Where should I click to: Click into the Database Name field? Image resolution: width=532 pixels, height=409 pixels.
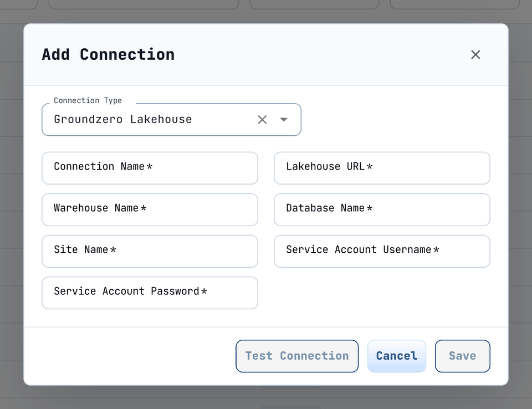pyautogui.click(x=382, y=209)
